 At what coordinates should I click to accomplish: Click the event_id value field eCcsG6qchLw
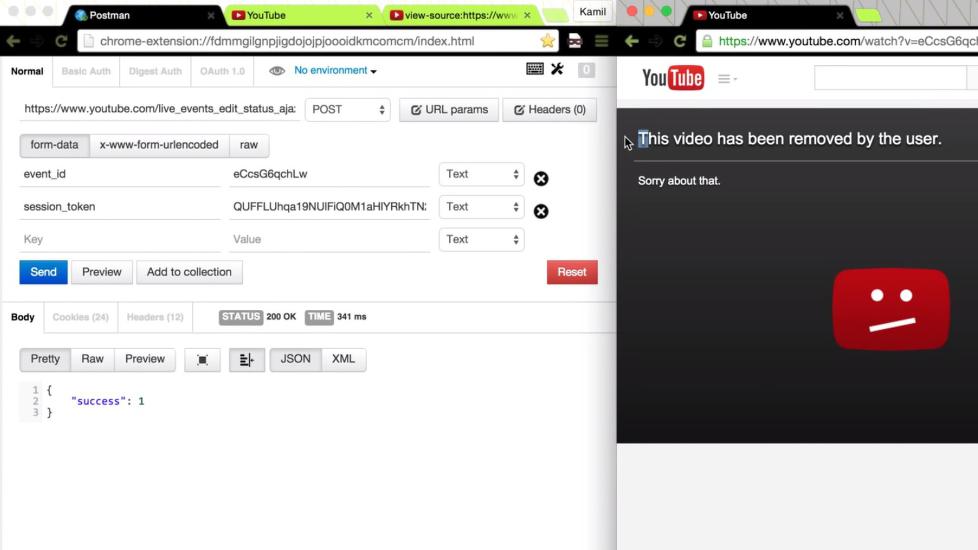tap(329, 175)
